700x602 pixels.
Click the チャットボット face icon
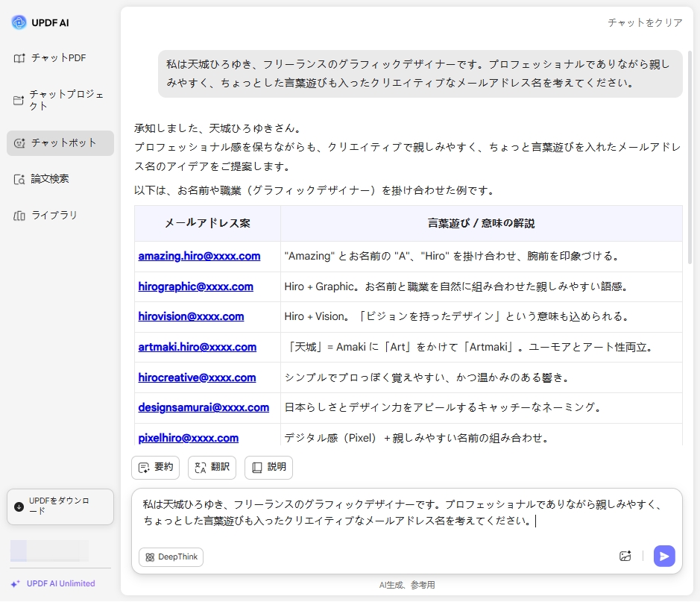[19, 143]
